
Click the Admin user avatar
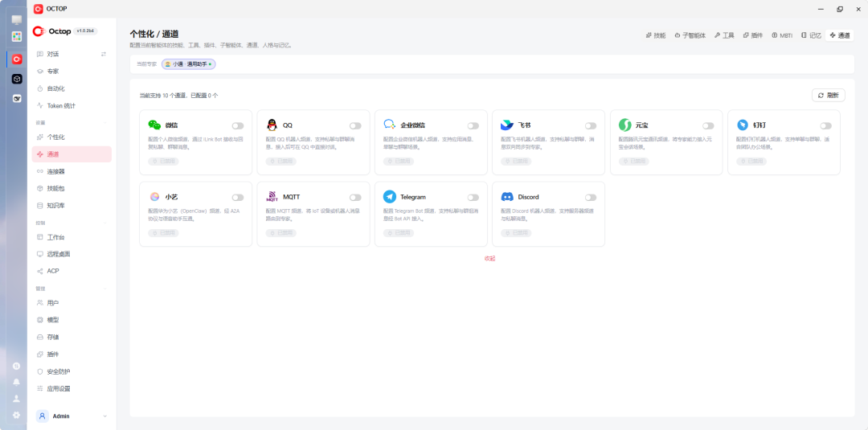[x=42, y=416]
